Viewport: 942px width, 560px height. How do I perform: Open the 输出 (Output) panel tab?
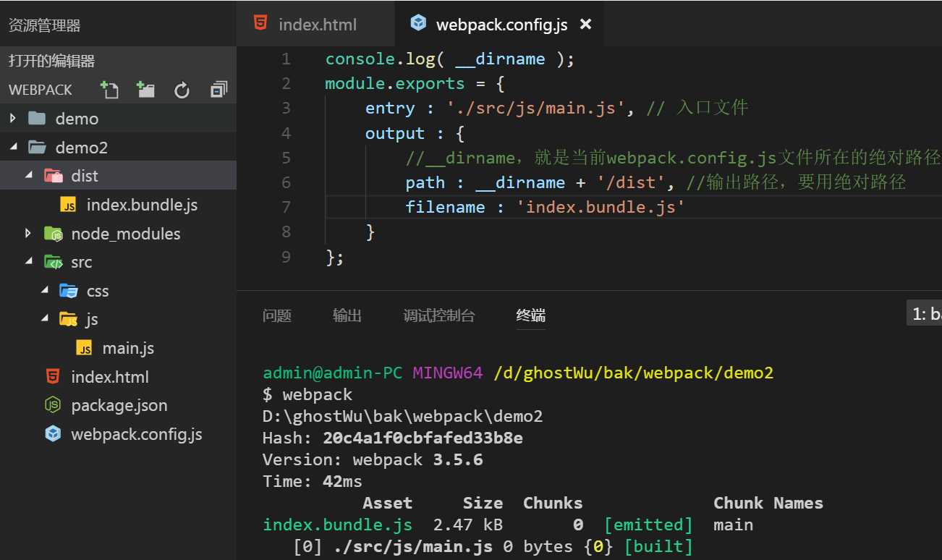point(347,315)
